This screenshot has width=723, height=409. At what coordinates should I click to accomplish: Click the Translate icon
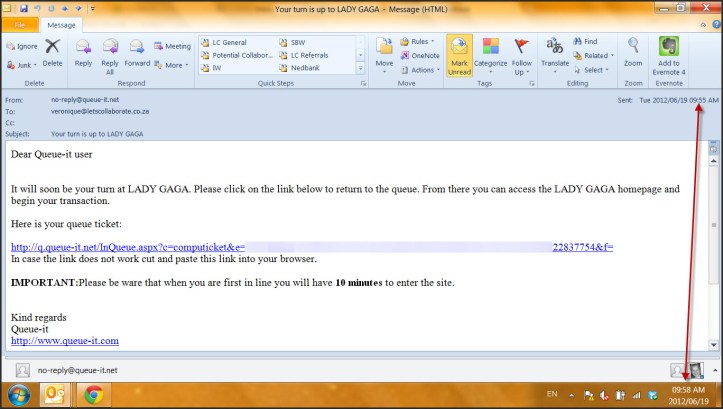point(554,52)
